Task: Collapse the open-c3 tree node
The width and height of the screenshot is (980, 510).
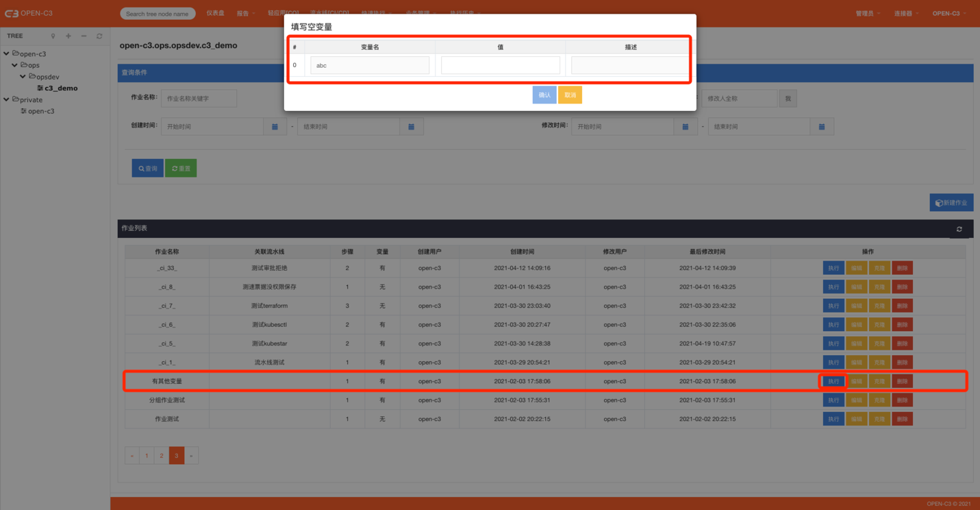Action: click(7, 53)
